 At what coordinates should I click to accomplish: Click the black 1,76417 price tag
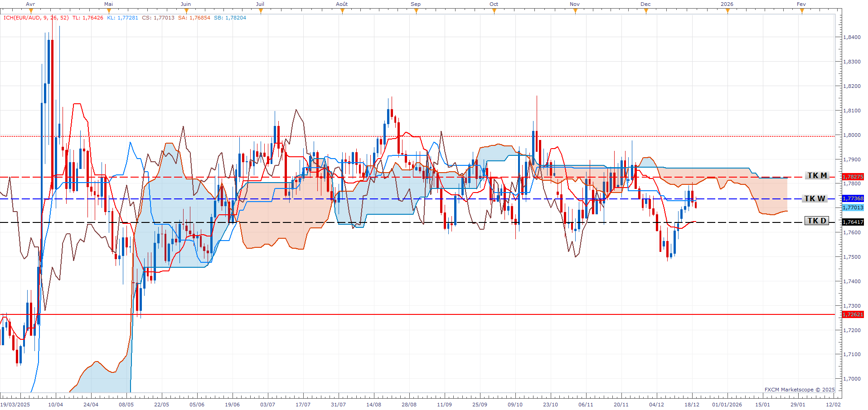pyautogui.click(x=853, y=222)
